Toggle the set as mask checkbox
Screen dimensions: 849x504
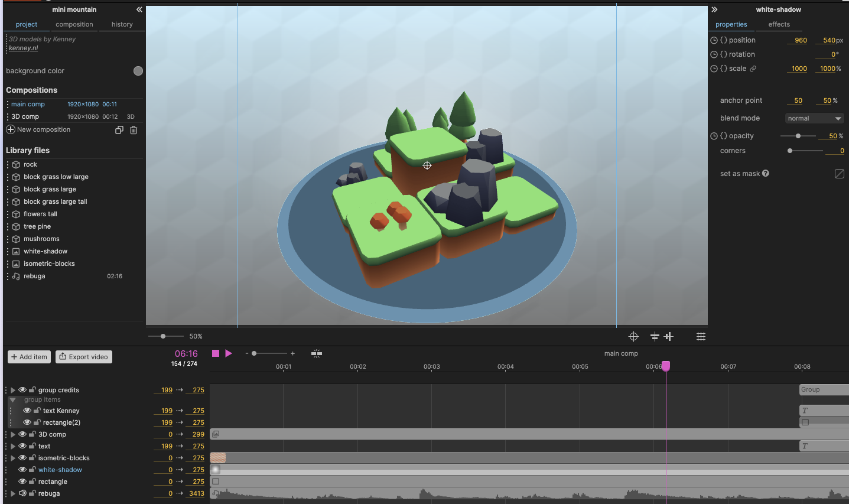pyautogui.click(x=839, y=174)
